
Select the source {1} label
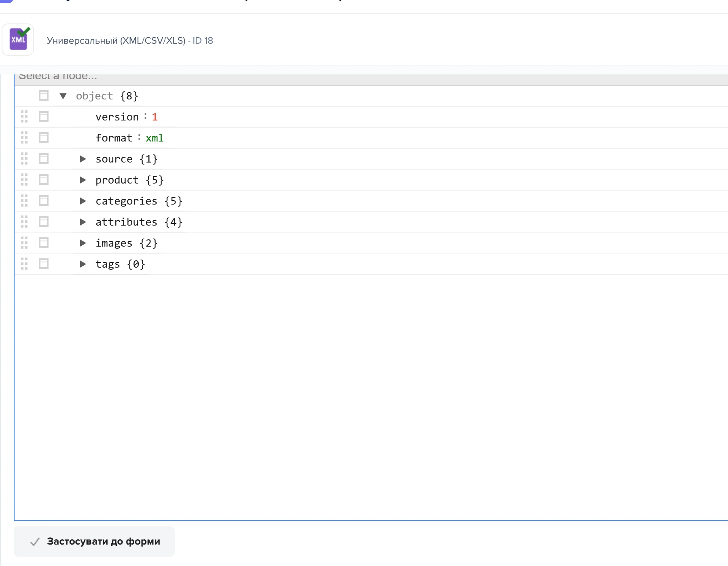coord(126,159)
